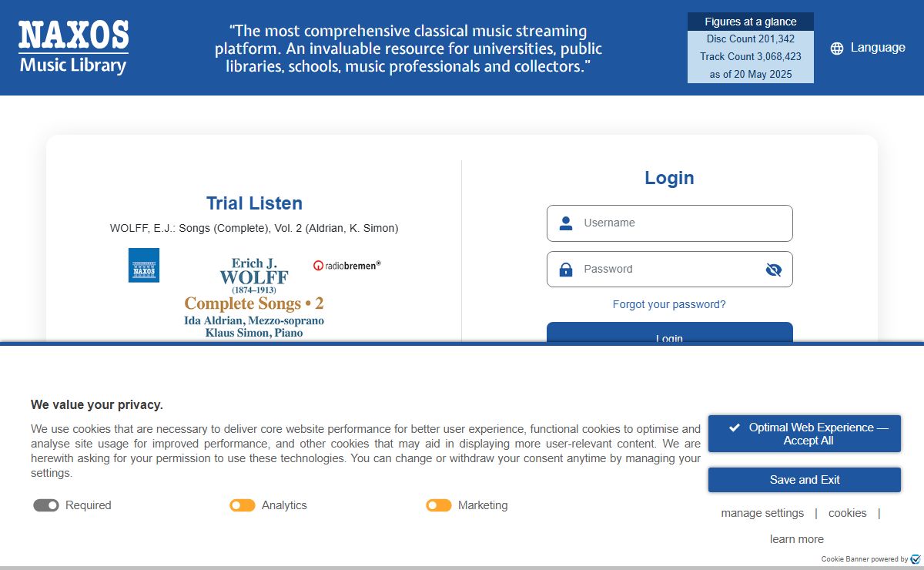Open the Language selector
The width and height of the screenshot is (924, 570).
click(x=868, y=48)
